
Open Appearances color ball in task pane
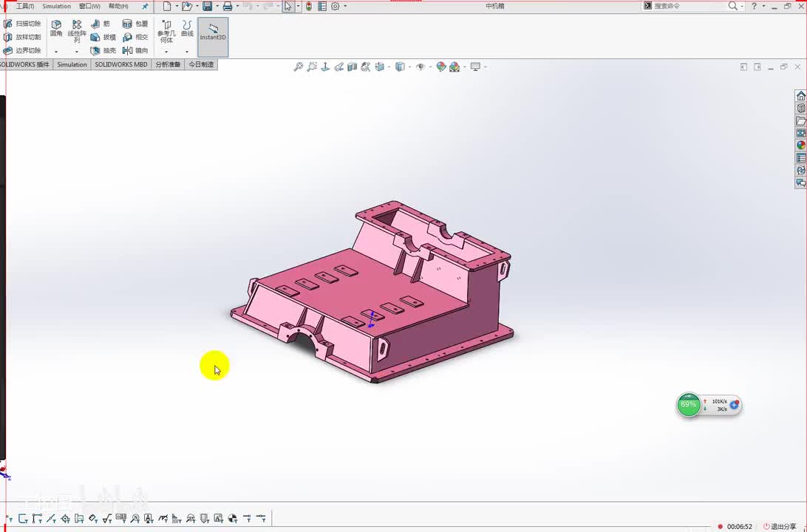click(801, 145)
